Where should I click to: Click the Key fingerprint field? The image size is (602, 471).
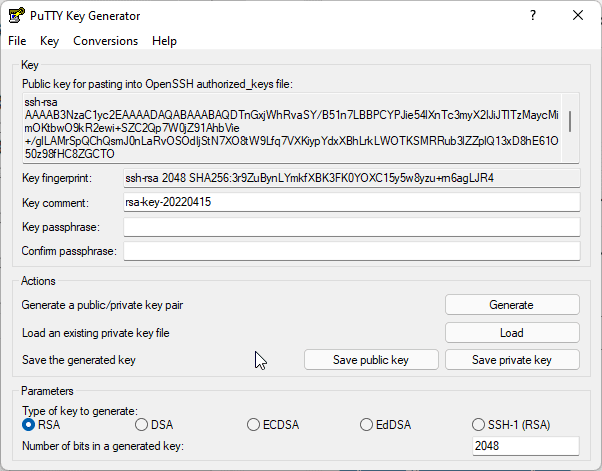click(x=352, y=178)
